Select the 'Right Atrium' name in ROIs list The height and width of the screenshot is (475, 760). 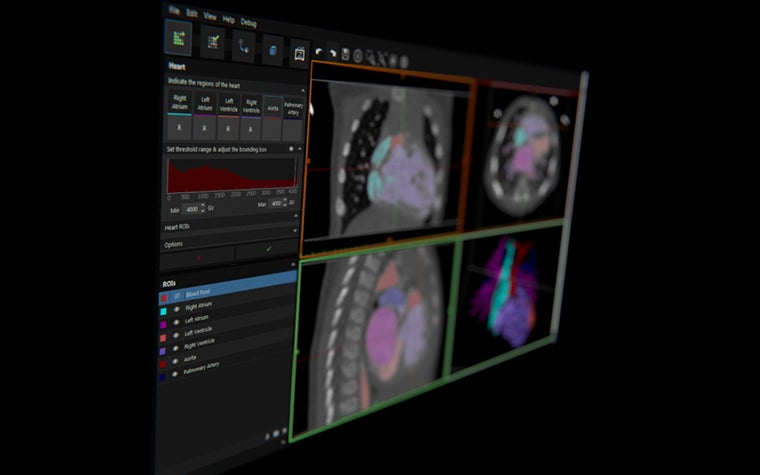pos(199,305)
